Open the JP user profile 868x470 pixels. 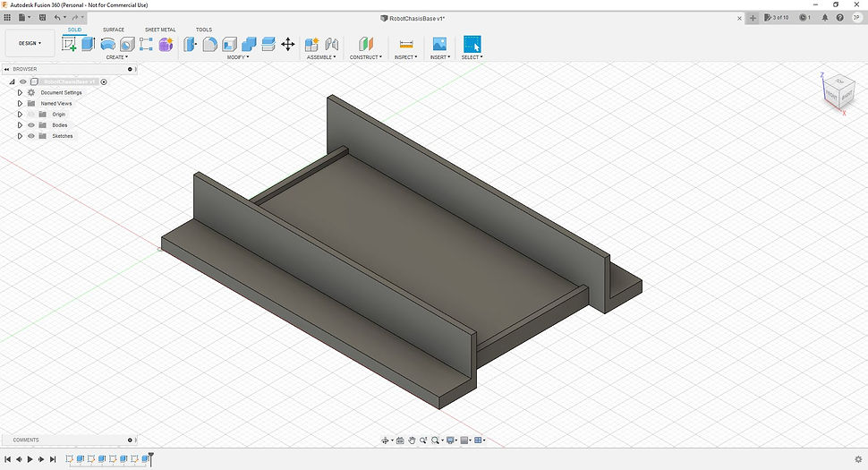[856, 18]
